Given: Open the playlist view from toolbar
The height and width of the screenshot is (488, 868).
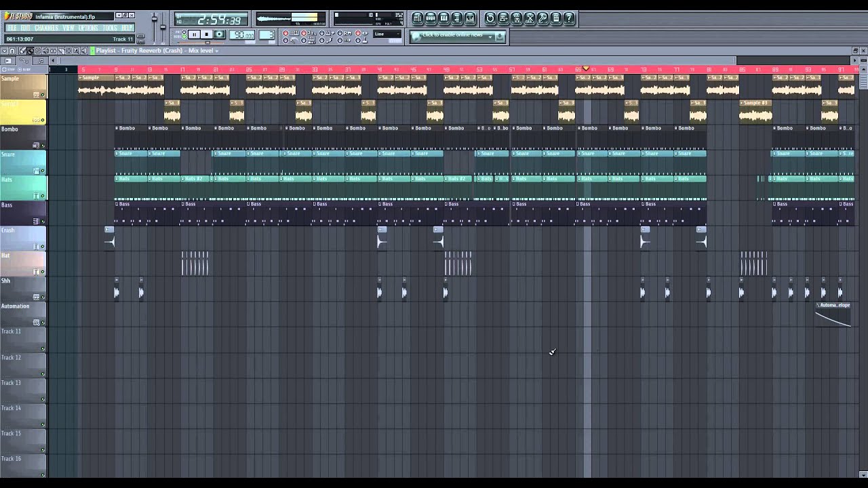Looking at the screenshot, I should 418,18.
